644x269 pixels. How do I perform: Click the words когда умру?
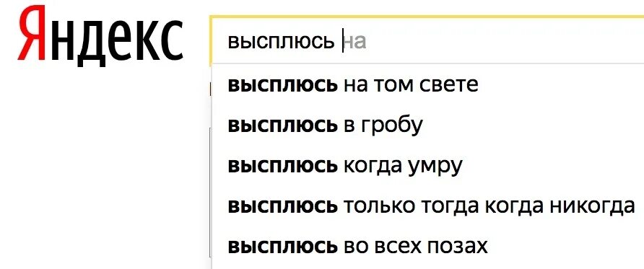click(x=403, y=167)
